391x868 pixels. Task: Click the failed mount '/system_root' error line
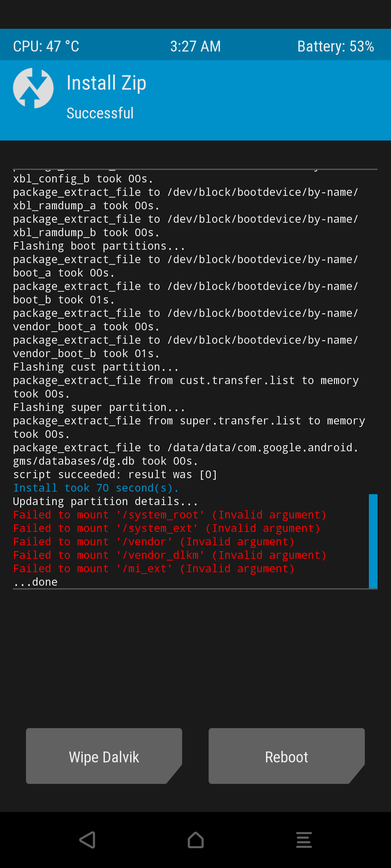tap(170, 515)
